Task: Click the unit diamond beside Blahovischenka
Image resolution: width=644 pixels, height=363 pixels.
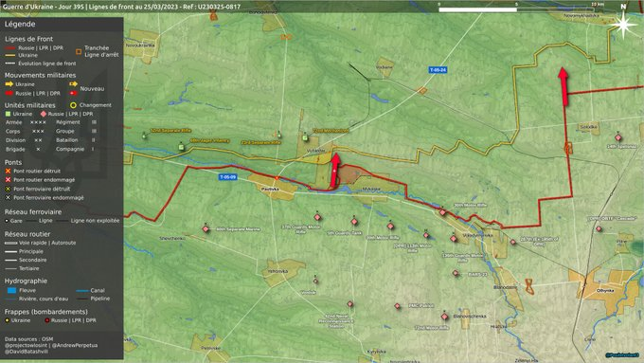Action: pyautogui.click(x=444, y=317)
